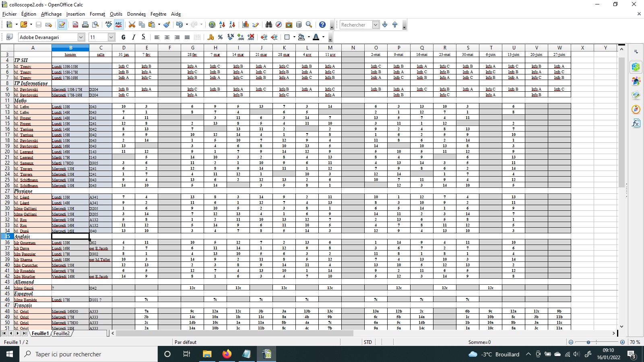Switch to the Feuille2 sheet tab

pyautogui.click(x=62, y=333)
